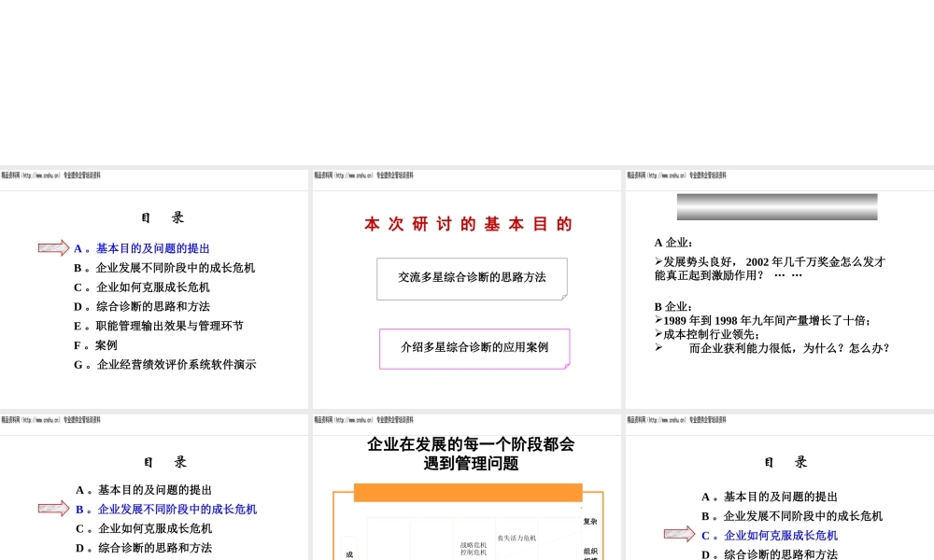Click the pink-bordered box 介绍多星综合诊断的应用案例
Screen dimensions: 934x560
pos(474,349)
